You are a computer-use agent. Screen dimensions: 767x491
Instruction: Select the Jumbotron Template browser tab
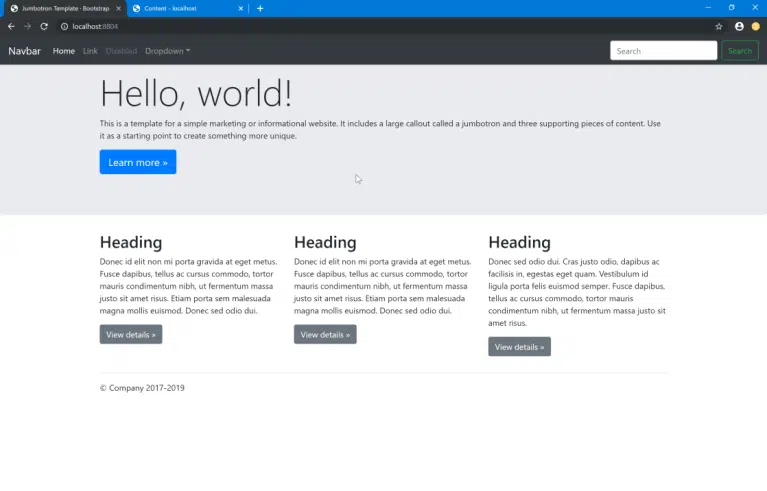60,8
